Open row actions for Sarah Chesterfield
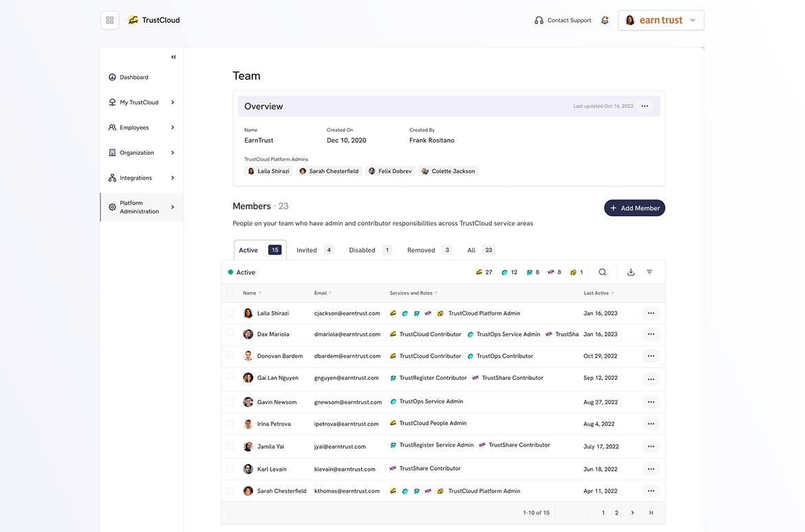This screenshot has height=532, width=805. tap(651, 491)
